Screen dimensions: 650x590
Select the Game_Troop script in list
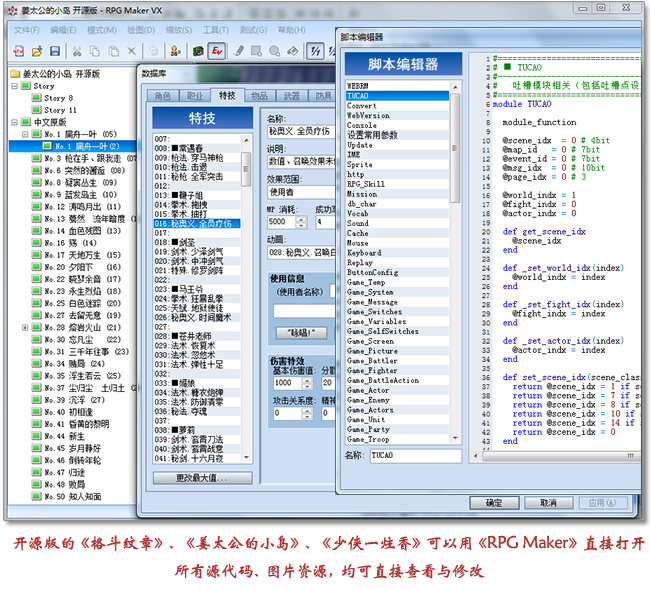pyautogui.click(x=397, y=439)
